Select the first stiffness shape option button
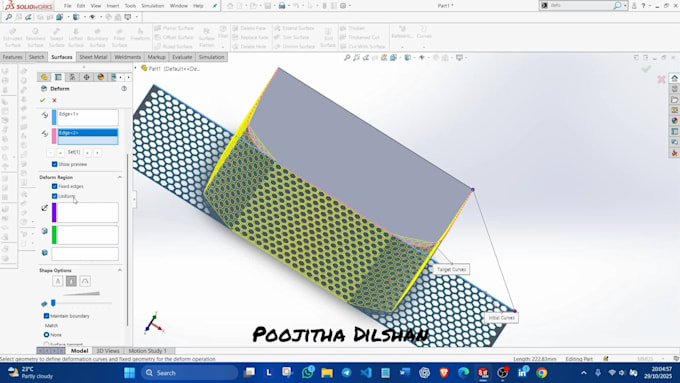 (58, 281)
